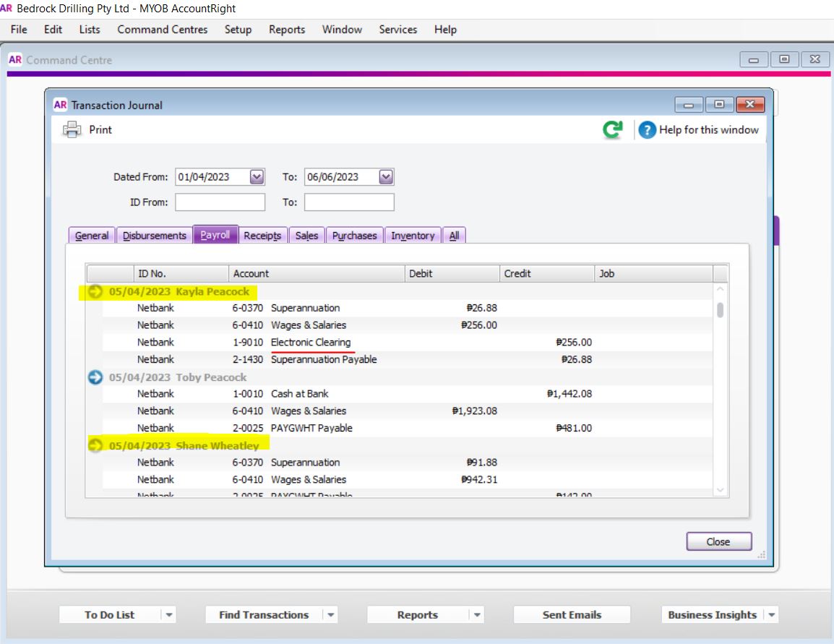Switch to the Sales tab
This screenshot has width=834, height=644.
coord(306,235)
